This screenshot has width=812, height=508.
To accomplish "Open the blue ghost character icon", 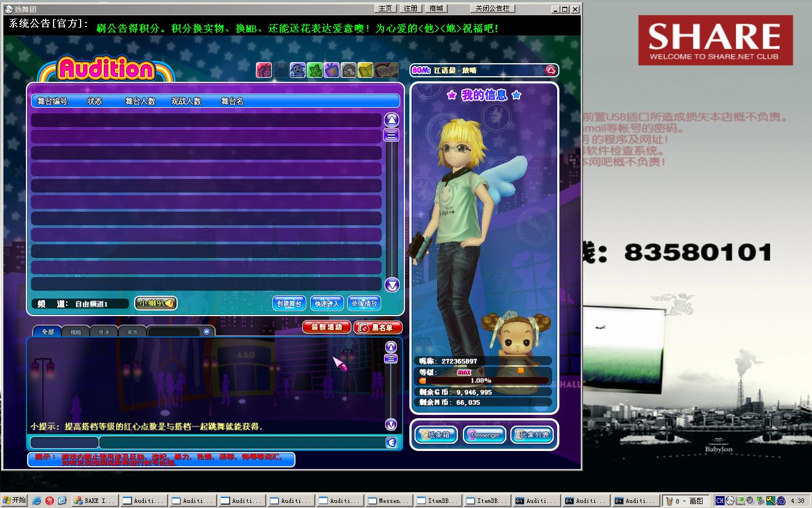I will click(x=298, y=70).
